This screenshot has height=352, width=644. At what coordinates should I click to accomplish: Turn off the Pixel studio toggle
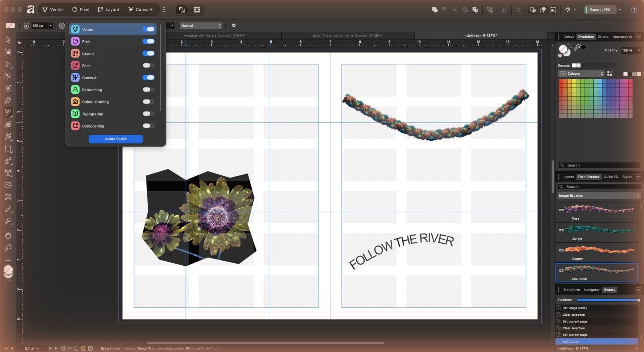(149, 41)
